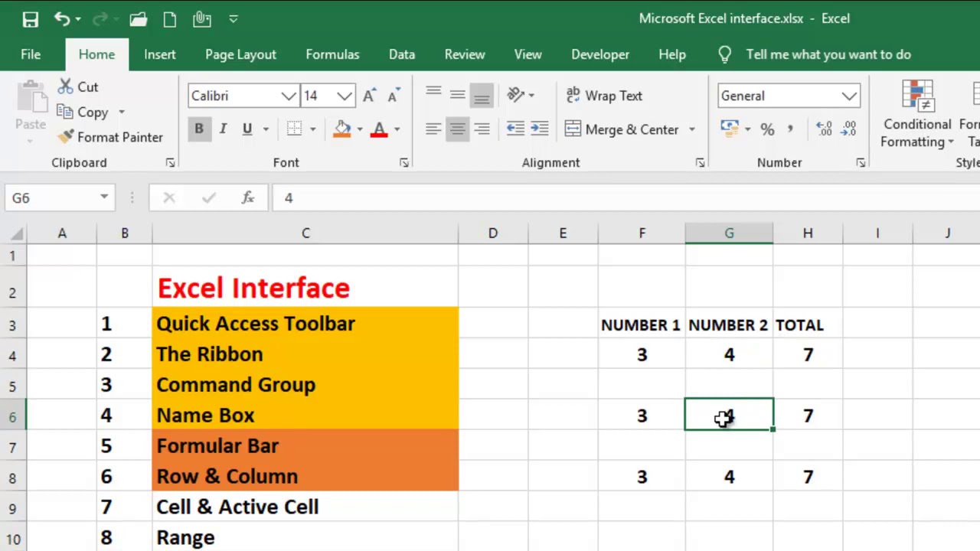Screen dimensions: 980x551
Task: Open the Font settings dialog launcher
Action: pos(403,163)
